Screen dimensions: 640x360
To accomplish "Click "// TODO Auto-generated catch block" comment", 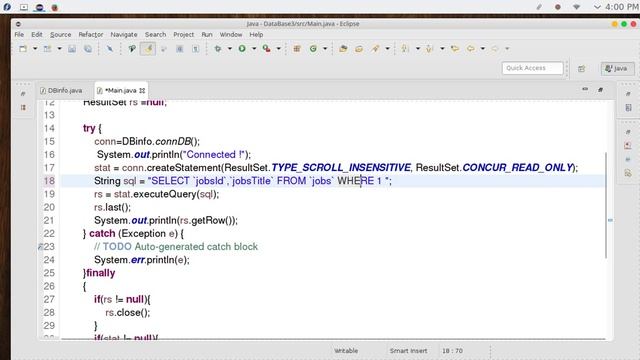I will [176, 247].
